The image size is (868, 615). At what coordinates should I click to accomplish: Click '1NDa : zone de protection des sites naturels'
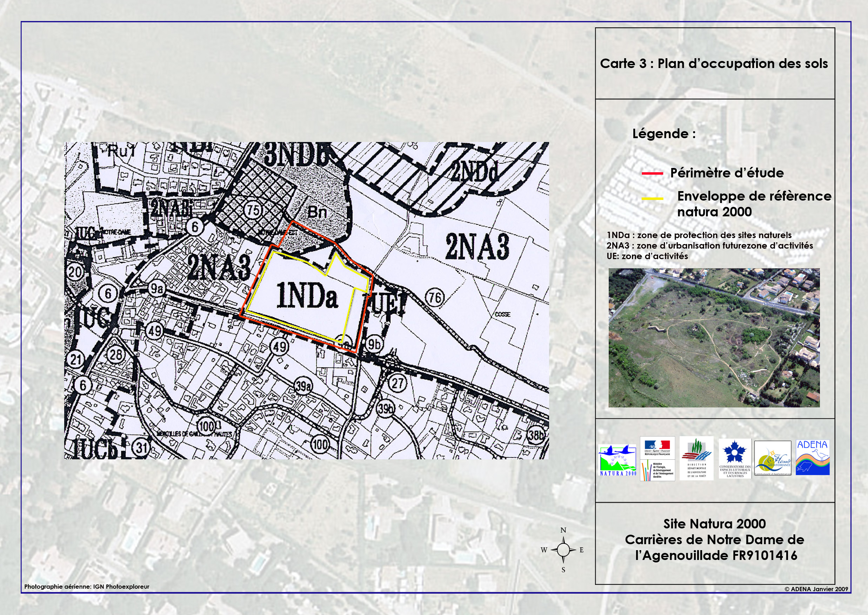click(699, 235)
